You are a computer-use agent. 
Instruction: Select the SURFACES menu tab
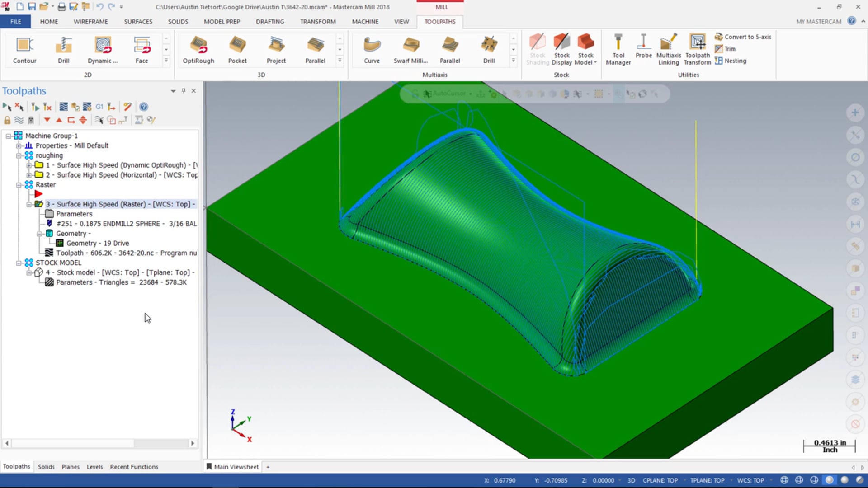pos(138,21)
